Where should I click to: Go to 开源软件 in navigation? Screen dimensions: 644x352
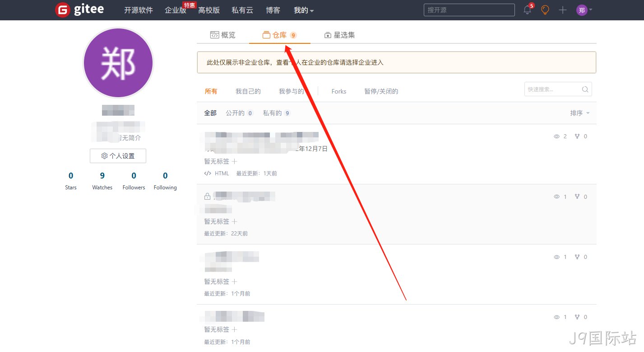[139, 10]
